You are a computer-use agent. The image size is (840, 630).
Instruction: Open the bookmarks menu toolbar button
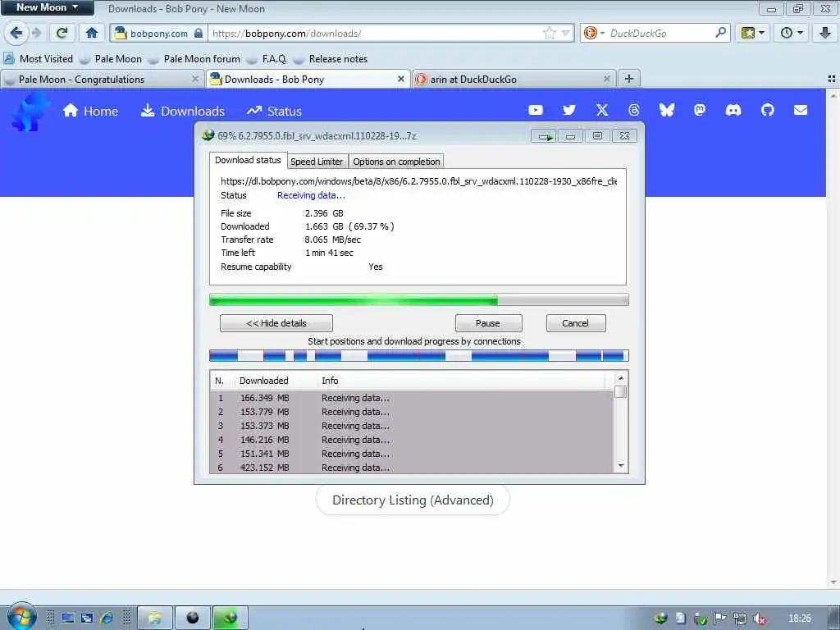click(753, 33)
